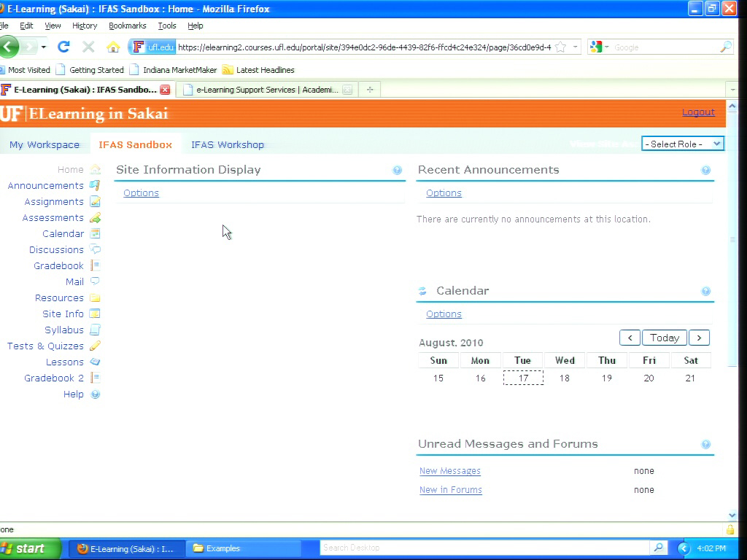
Task: Click the Search Desktop taskbar field
Action: click(x=484, y=548)
